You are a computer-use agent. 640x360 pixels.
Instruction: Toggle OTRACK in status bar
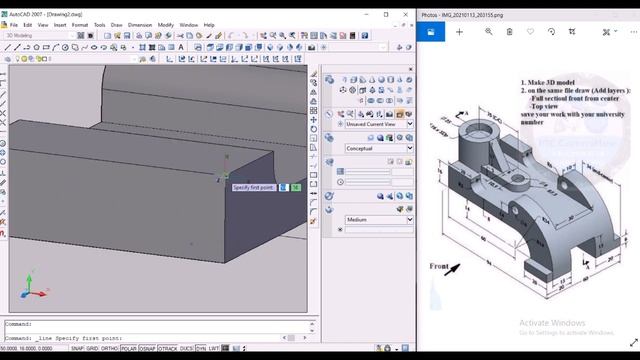[x=167, y=349]
